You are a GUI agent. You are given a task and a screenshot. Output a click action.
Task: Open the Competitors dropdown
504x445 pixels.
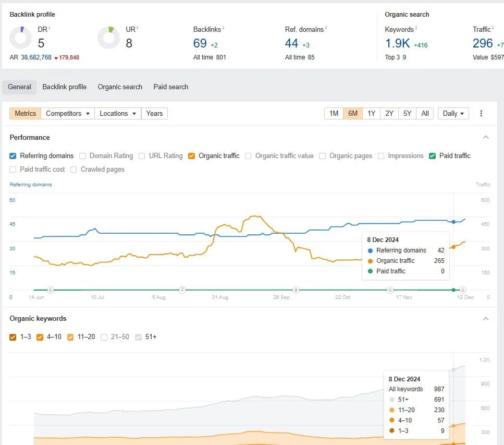click(x=68, y=113)
